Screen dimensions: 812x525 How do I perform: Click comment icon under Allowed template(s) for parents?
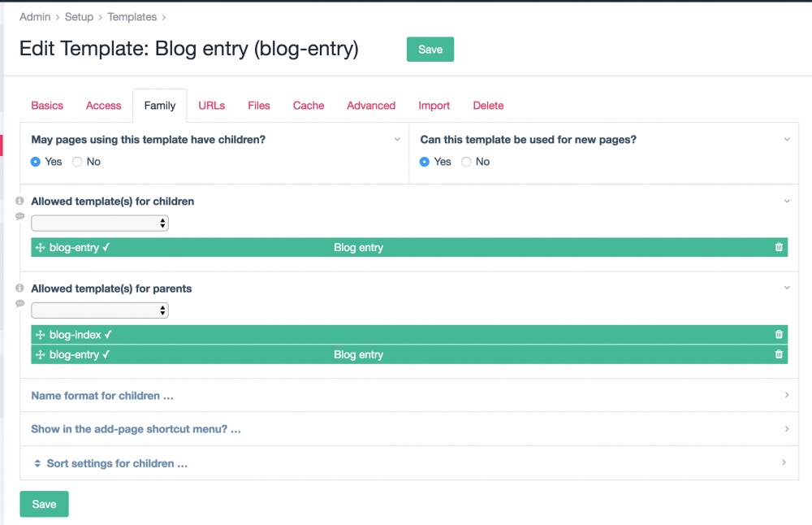20,303
